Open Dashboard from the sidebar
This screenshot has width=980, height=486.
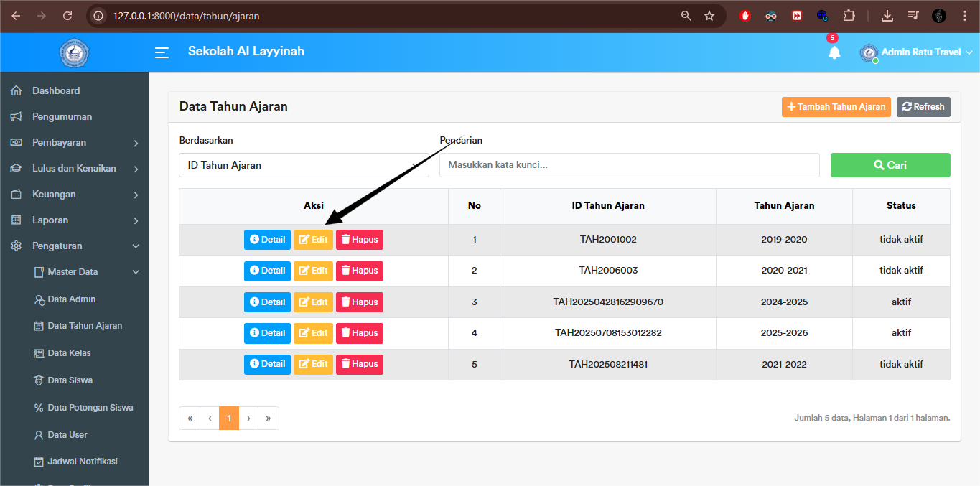[x=56, y=91]
